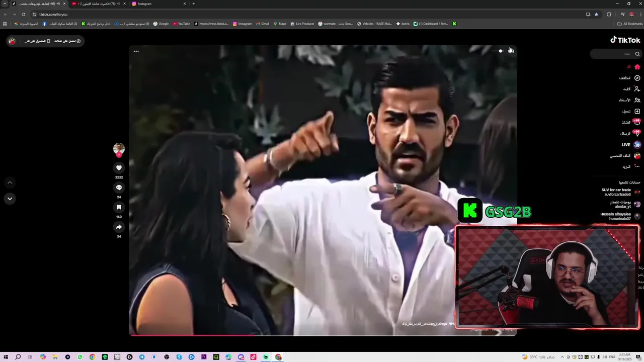
Task: Click the Get Coins (احصل على عملات) button
Action: tap(67, 41)
